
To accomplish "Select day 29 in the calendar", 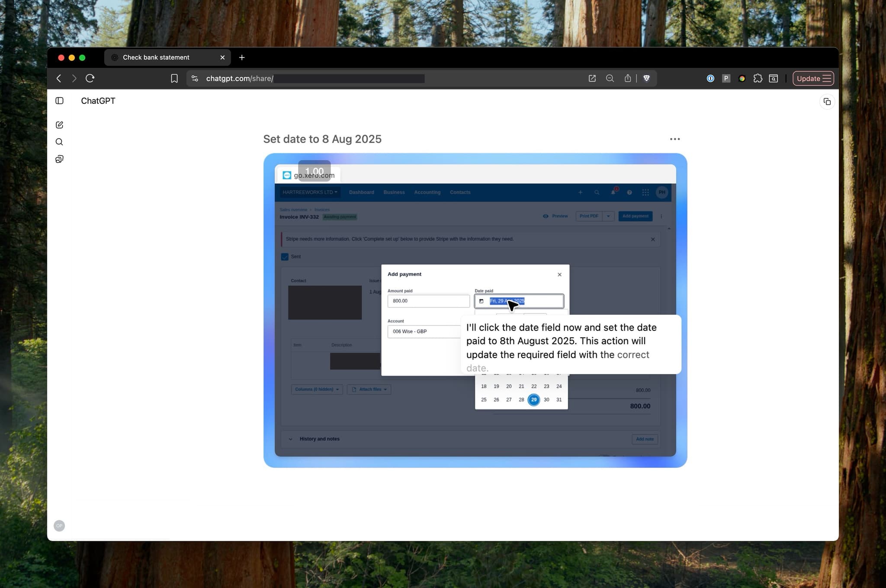I will pos(534,400).
